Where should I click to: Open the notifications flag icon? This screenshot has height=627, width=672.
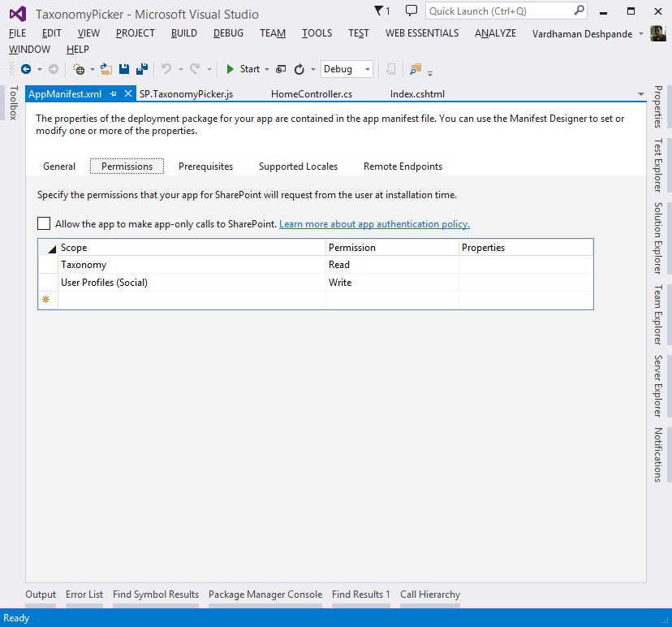pos(379,11)
